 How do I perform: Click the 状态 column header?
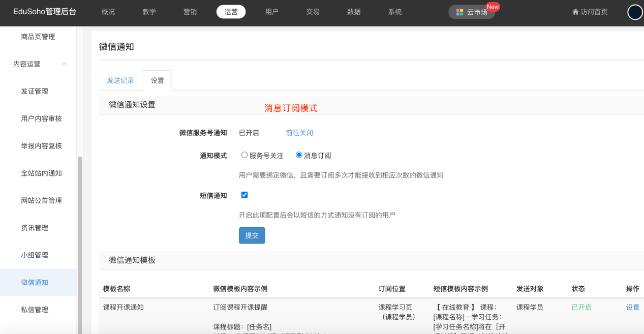pyautogui.click(x=578, y=289)
